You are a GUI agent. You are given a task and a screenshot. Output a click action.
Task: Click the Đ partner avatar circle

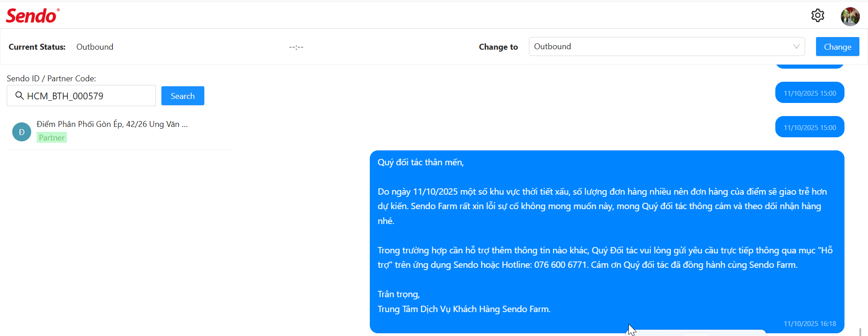click(x=22, y=132)
